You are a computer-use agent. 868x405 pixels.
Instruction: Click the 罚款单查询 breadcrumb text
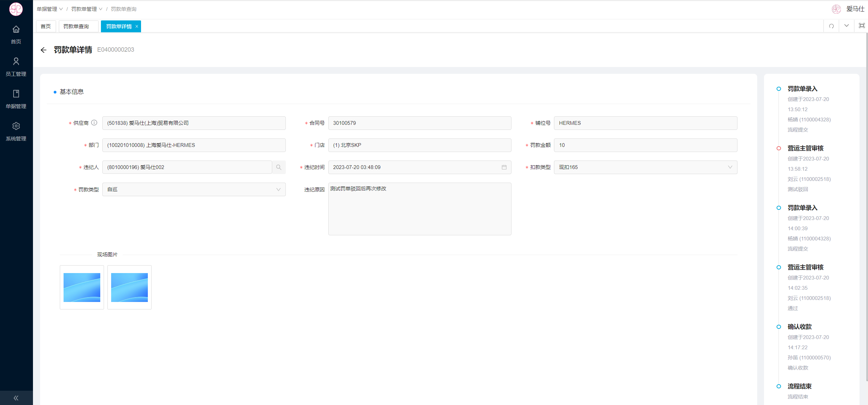pyautogui.click(x=124, y=9)
